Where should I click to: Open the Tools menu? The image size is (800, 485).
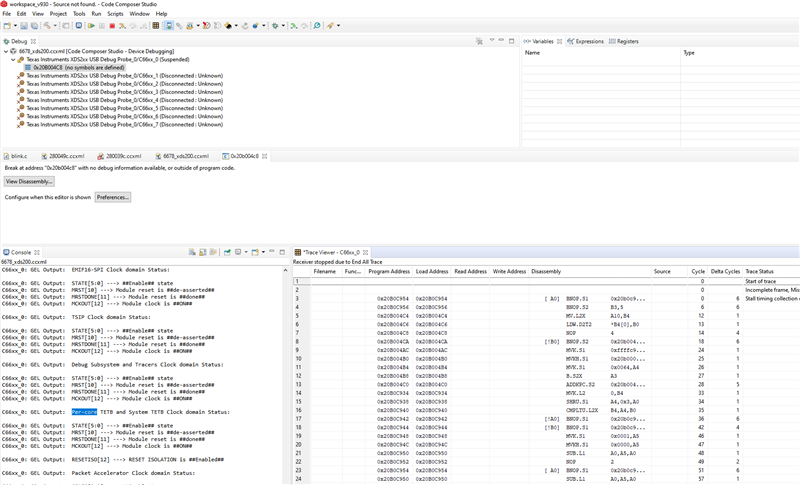tap(79, 14)
